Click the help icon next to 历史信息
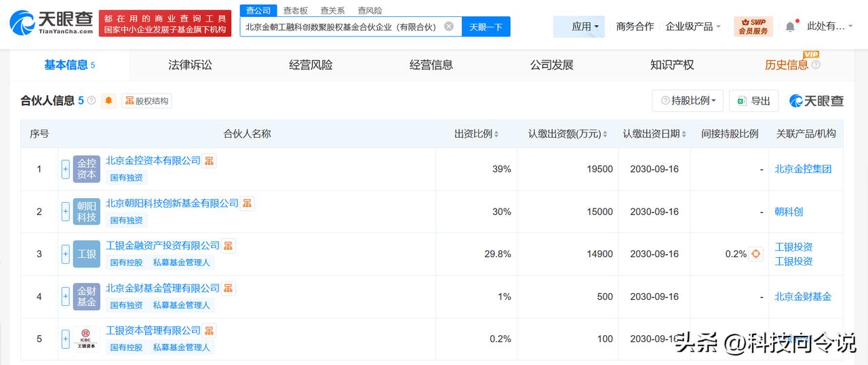The height and width of the screenshot is (365, 868). [816, 65]
